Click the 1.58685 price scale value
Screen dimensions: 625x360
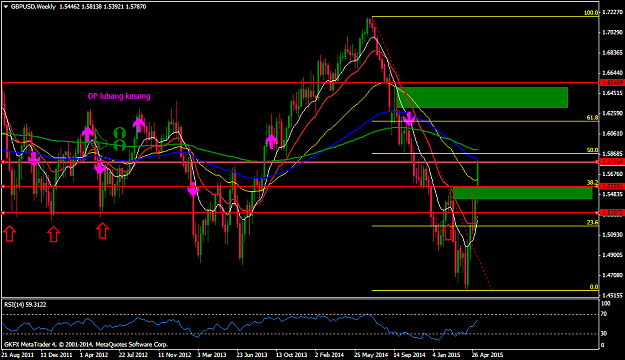point(613,153)
